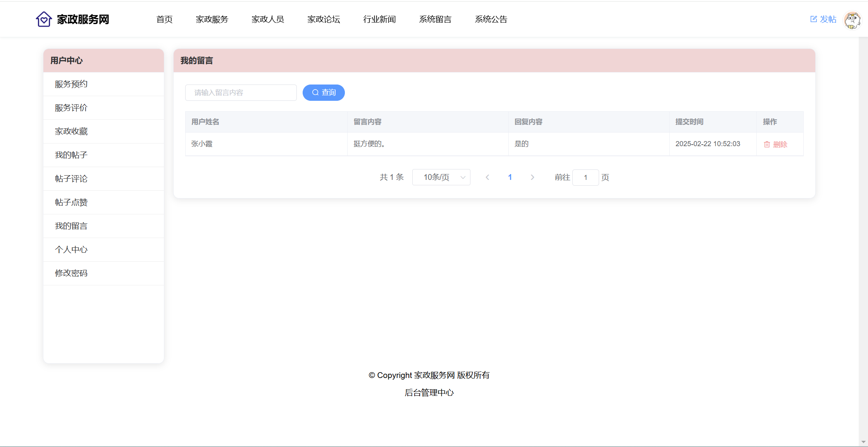Screen dimensions: 868x447
Task: Click the go-to page number input
Action: tap(585, 178)
